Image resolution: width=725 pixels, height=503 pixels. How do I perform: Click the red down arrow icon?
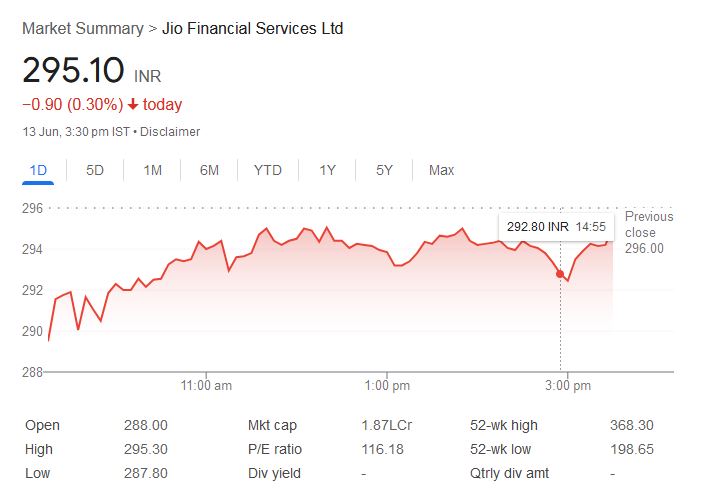pyautogui.click(x=133, y=105)
